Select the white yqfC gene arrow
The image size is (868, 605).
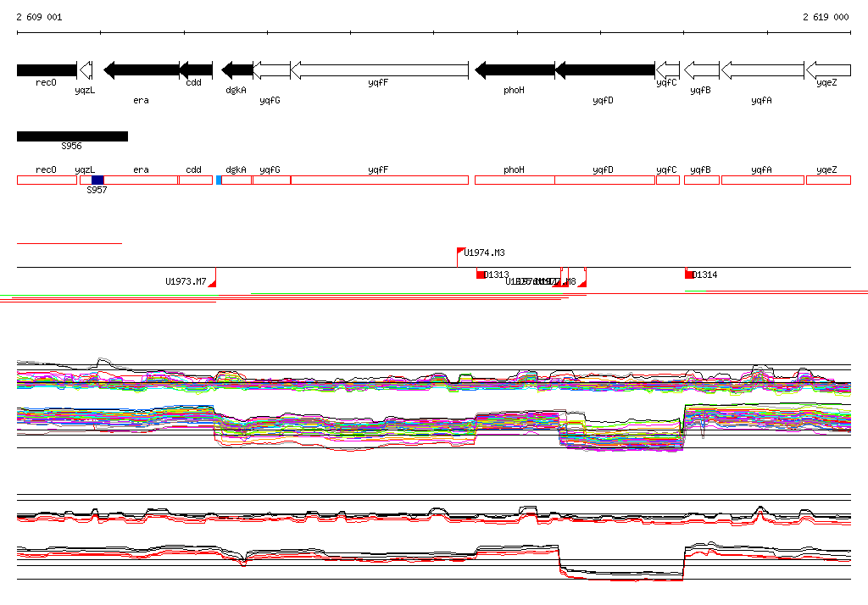click(668, 70)
